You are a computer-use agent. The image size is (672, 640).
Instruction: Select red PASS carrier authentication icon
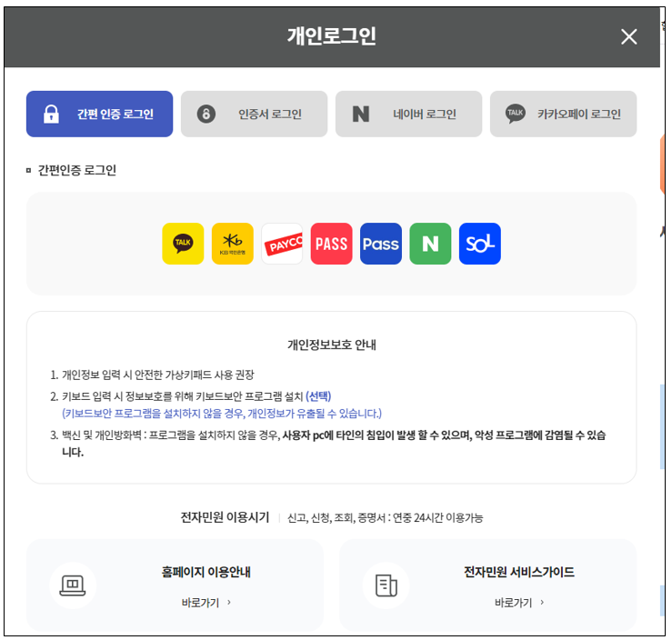point(331,244)
